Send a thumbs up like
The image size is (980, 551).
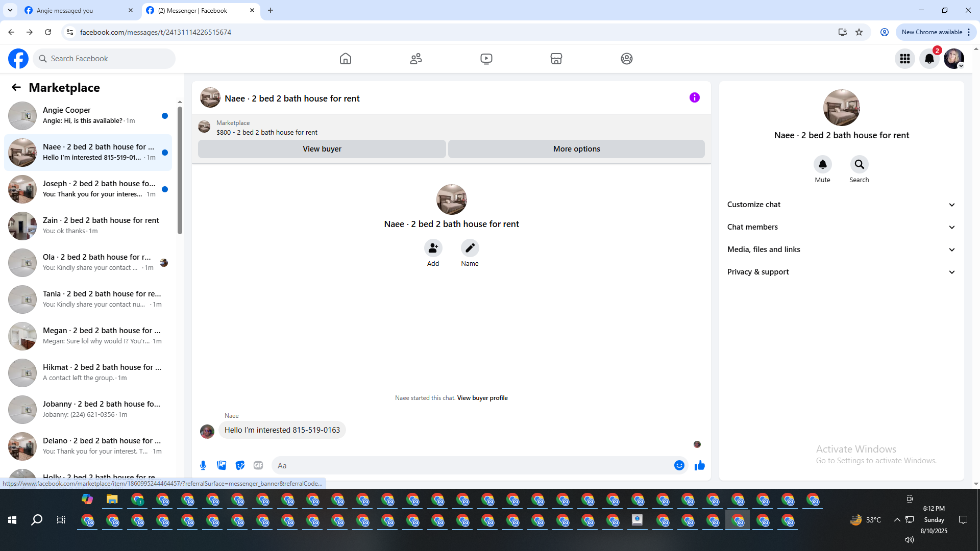click(x=699, y=465)
